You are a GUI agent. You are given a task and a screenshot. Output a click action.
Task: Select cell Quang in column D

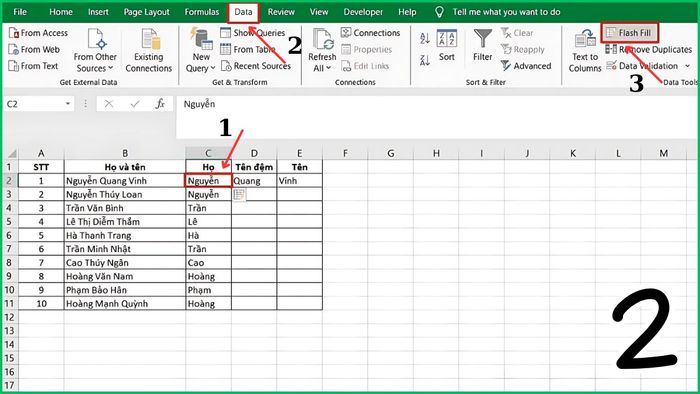coord(254,181)
